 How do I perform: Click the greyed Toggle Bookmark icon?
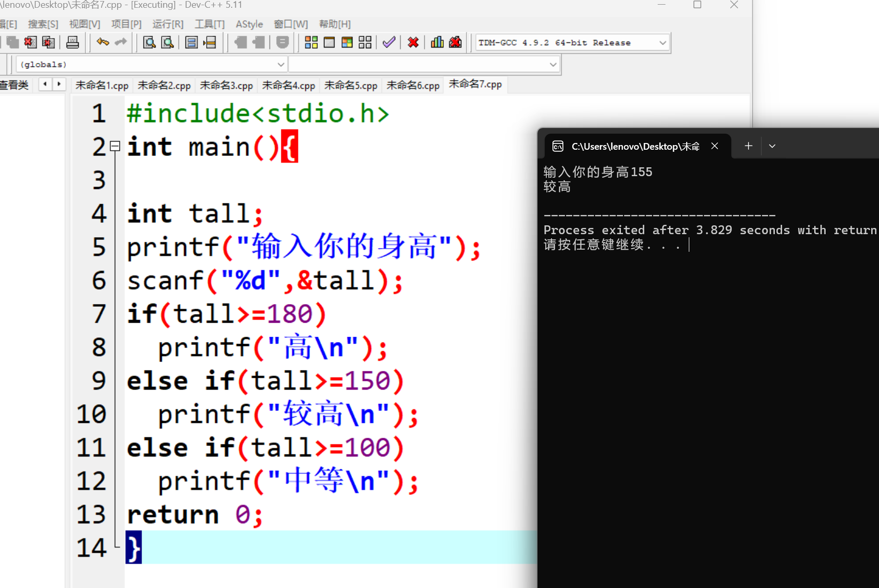[x=282, y=42]
